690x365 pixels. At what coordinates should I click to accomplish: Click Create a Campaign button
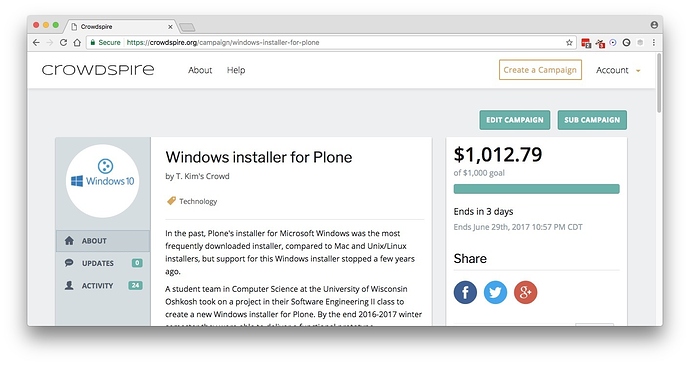pyautogui.click(x=540, y=70)
